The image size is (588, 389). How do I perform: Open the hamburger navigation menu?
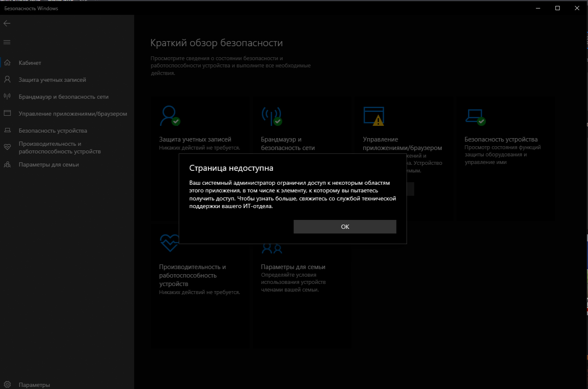coord(7,42)
